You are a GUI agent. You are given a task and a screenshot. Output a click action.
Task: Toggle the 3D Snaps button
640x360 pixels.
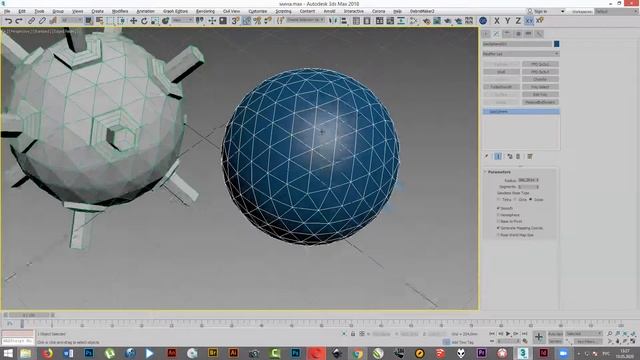coord(236,21)
